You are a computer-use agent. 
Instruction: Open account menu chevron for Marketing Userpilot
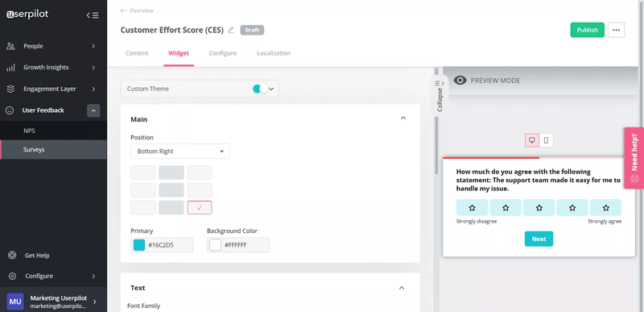[x=95, y=302]
